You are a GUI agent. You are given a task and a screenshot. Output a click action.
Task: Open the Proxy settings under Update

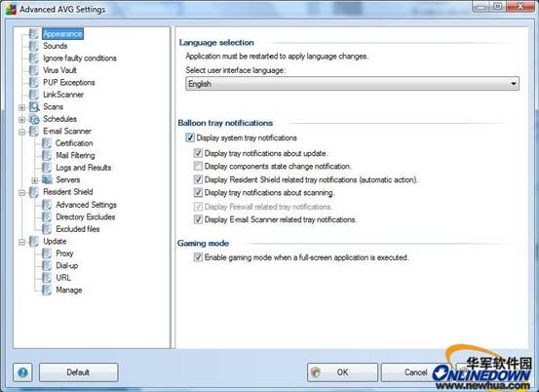tap(64, 254)
